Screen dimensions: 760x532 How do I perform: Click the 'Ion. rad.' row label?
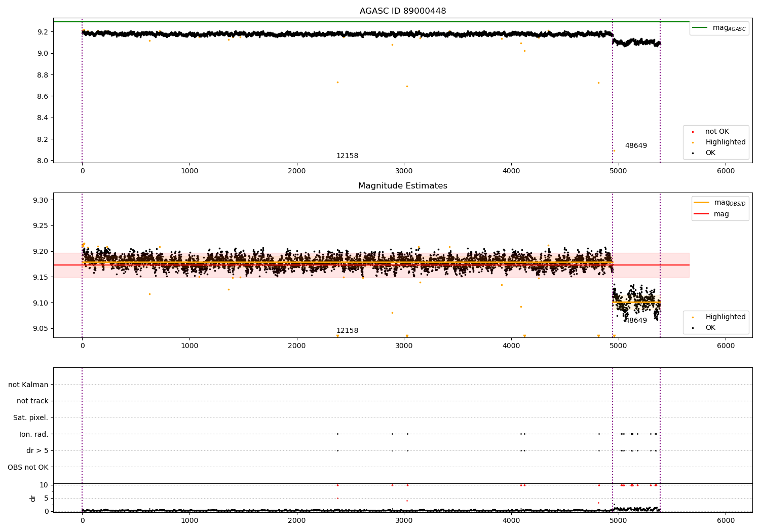click(34, 435)
